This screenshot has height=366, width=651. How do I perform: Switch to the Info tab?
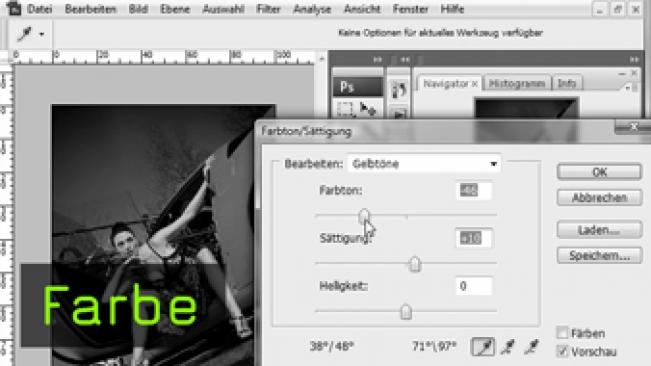pos(567,84)
